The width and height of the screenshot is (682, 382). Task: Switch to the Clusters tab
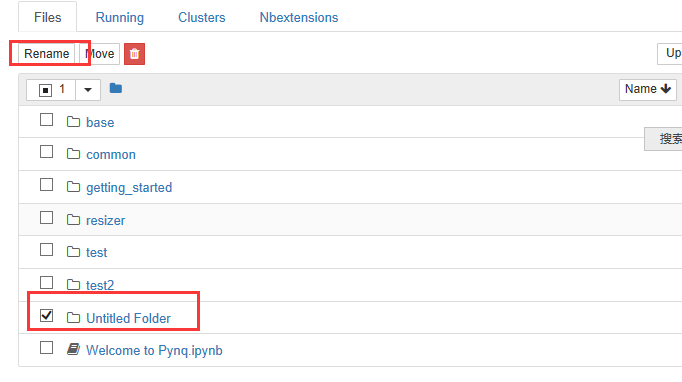[x=202, y=17]
